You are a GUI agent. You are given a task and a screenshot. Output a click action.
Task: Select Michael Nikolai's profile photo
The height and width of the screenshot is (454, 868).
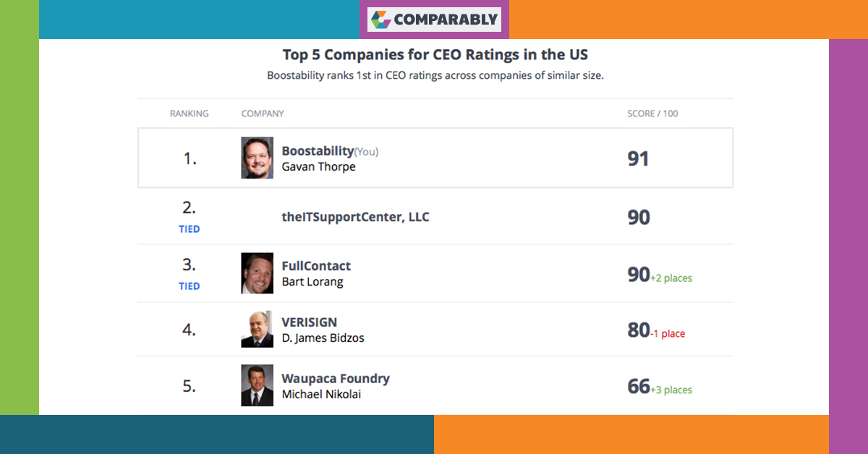257,385
